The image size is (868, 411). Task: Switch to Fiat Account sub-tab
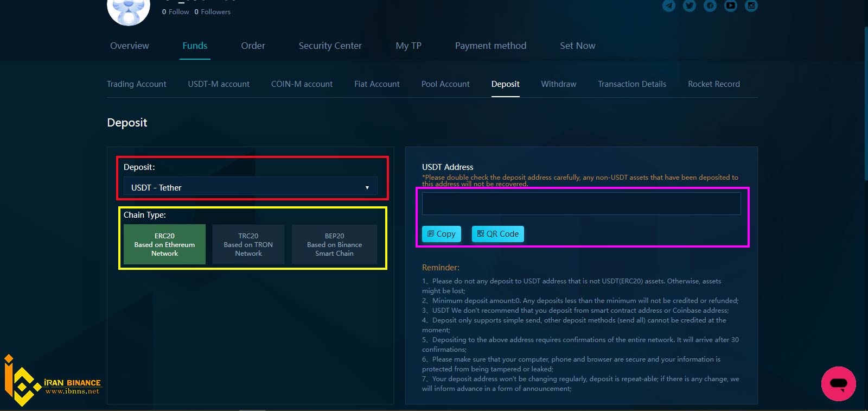pos(377,84)
